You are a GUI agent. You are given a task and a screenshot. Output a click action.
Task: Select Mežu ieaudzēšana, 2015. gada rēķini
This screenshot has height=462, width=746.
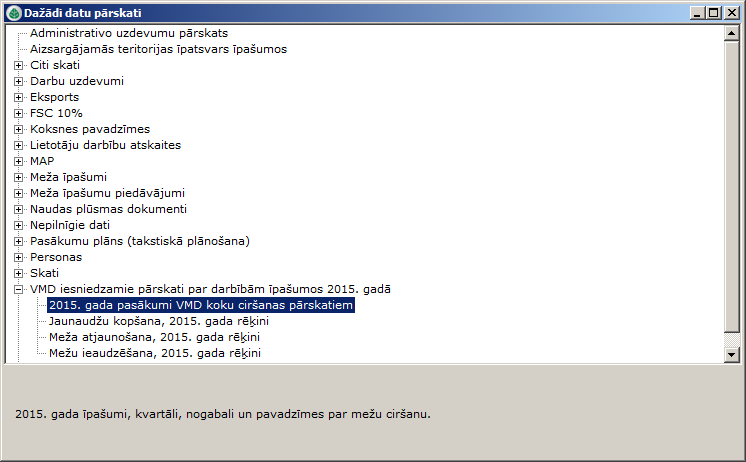click(x=154, y=353)
